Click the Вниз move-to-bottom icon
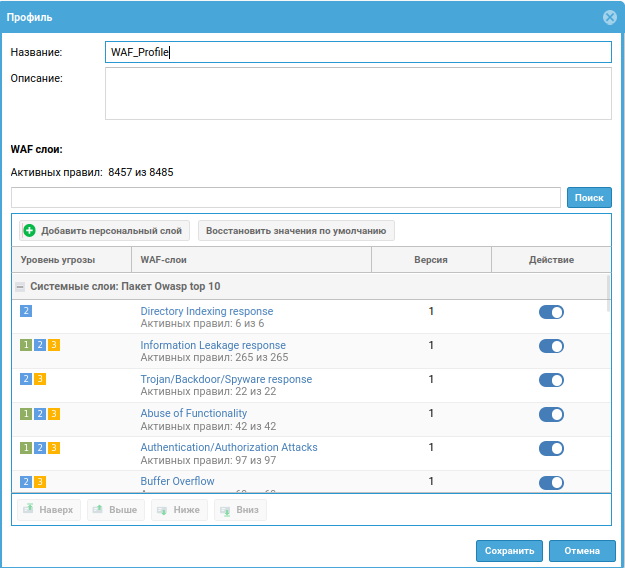Image resolution: width=625 pixels, height=568 pixels. 224,510
